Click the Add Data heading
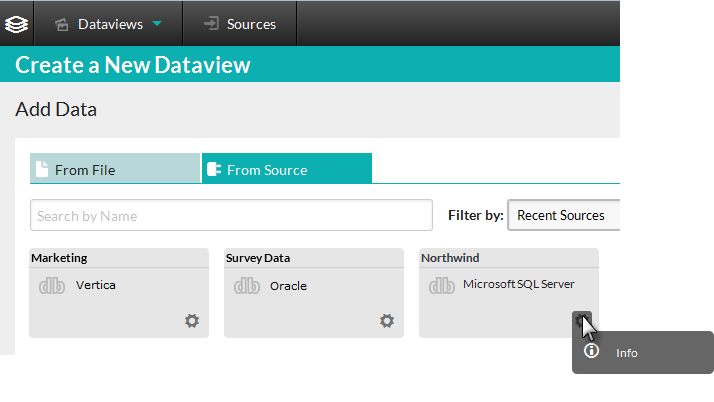 [56, 109]
